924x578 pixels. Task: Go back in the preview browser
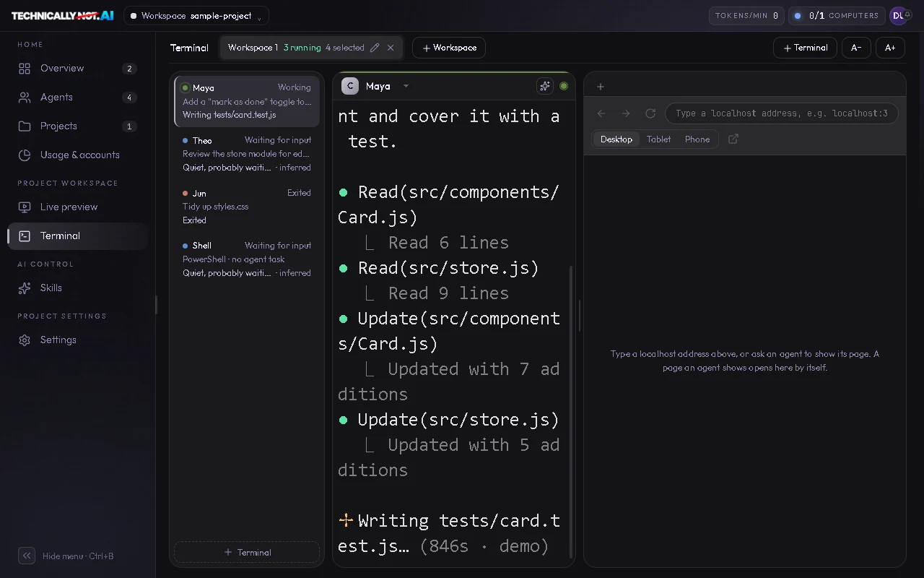[x=601, y=113]
